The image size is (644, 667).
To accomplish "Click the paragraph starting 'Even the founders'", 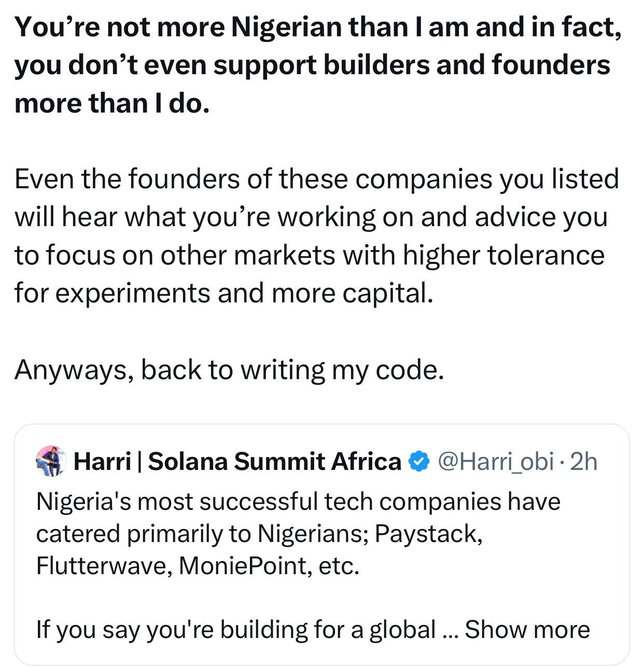I will pos(316,236).
